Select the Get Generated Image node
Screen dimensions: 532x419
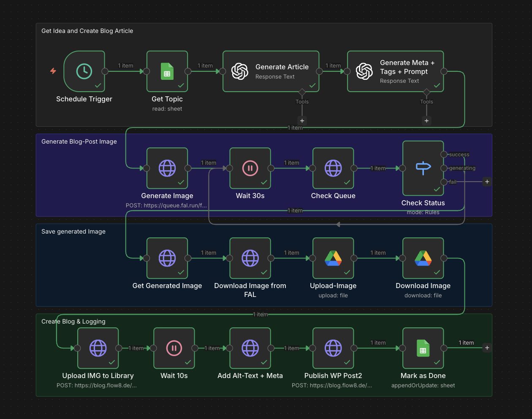pos(167,258)
